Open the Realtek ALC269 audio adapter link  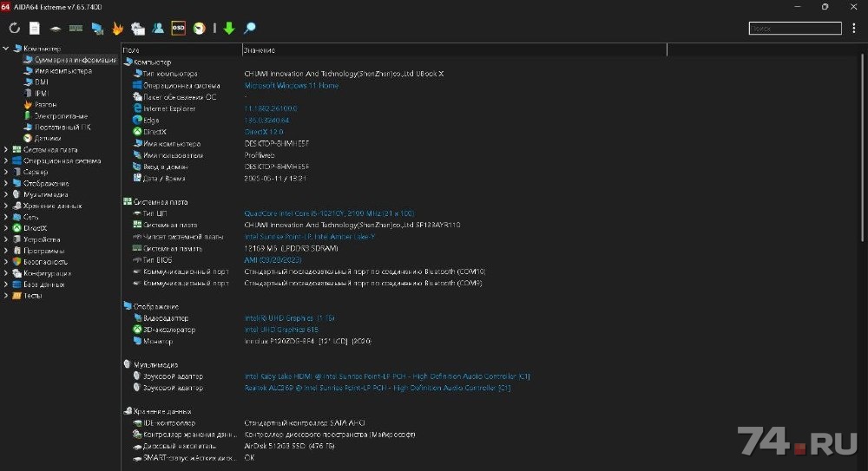(377, 388)
